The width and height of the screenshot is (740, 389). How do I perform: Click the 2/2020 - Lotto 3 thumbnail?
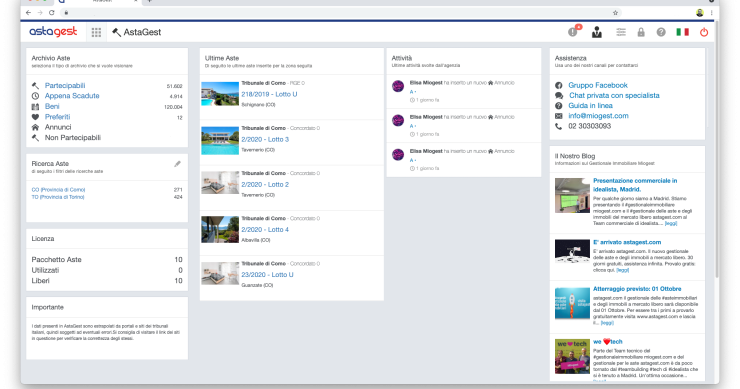point(220,141)
